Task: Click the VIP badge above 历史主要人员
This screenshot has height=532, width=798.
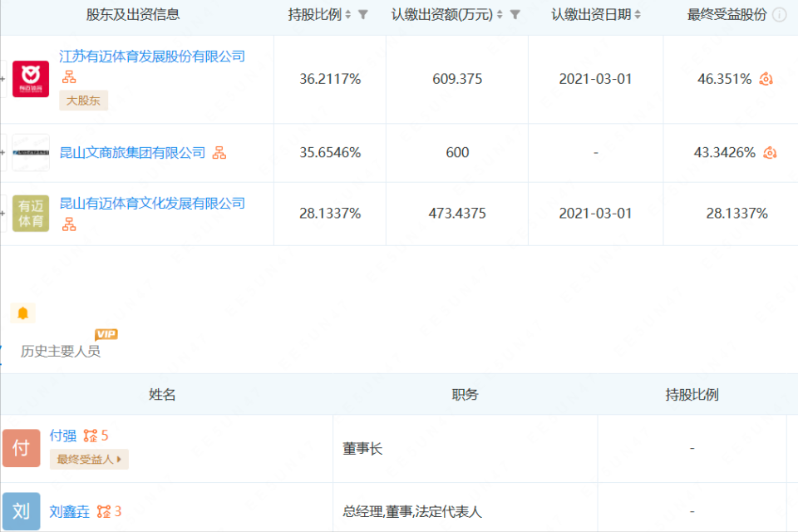Action: (x=106, y=334)
